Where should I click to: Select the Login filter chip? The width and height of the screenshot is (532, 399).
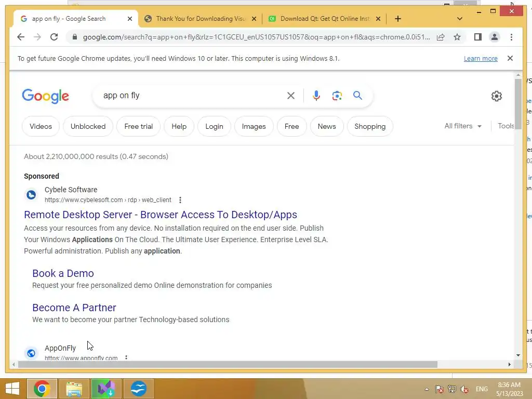[x=214, y=126]
